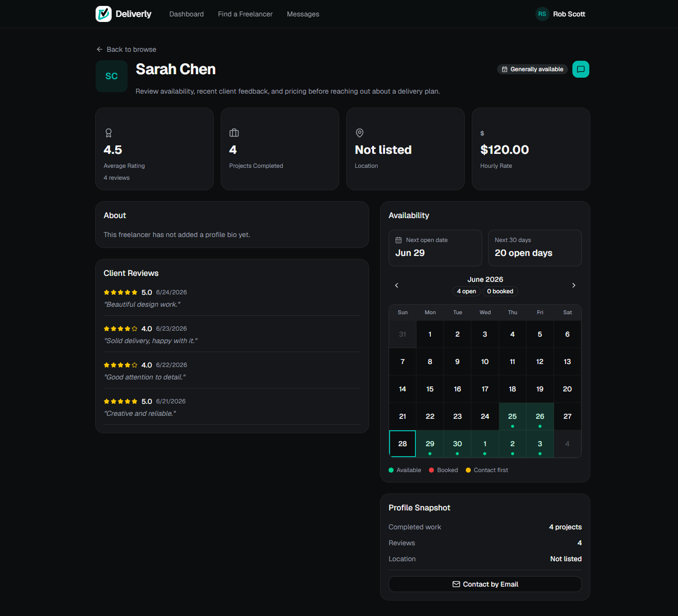The image size is (678, 616).
Task: Click the Contact by Email button
Action: tap(485, 584)
